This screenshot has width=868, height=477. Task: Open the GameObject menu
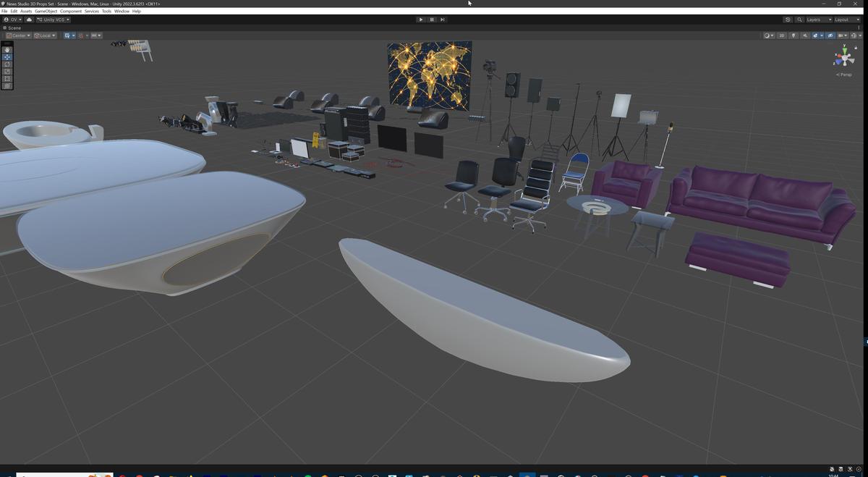point(46,12)
